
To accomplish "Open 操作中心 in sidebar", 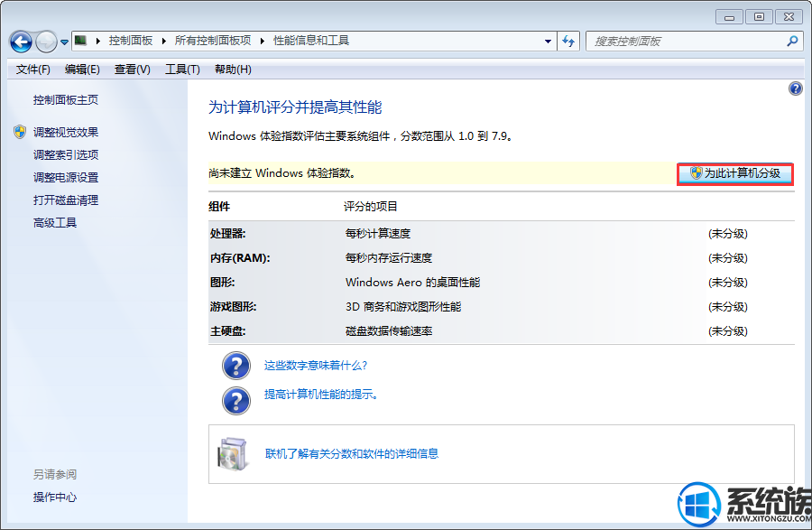I will [x=55, y=497].
